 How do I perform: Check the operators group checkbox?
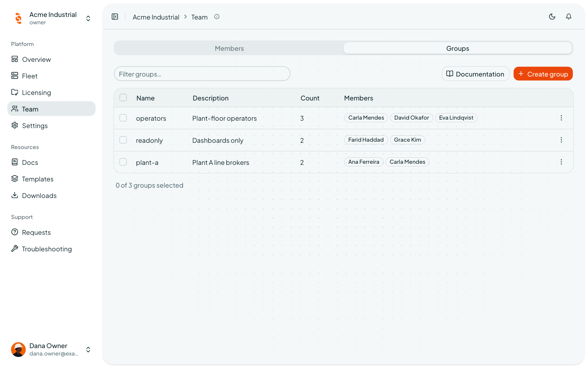123,118
